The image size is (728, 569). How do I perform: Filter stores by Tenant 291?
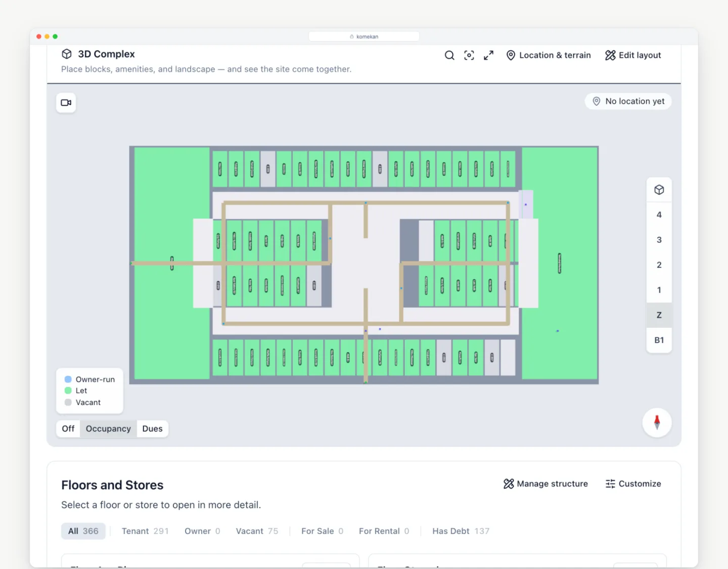point(145,531)
